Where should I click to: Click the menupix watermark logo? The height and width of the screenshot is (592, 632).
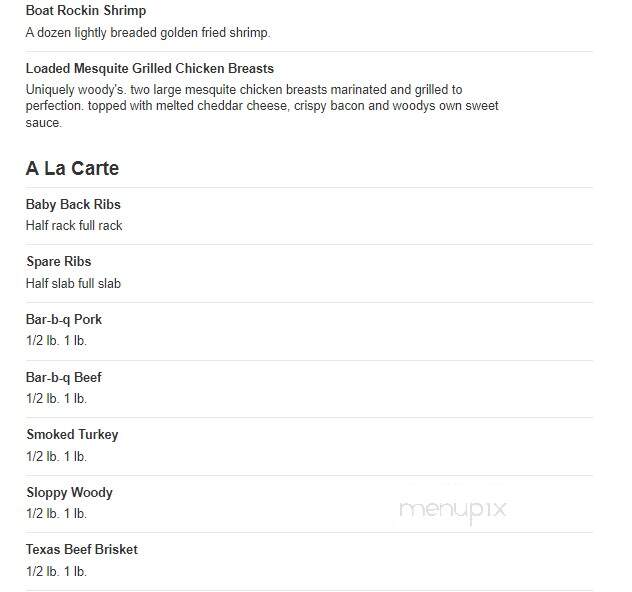(453, 511)
